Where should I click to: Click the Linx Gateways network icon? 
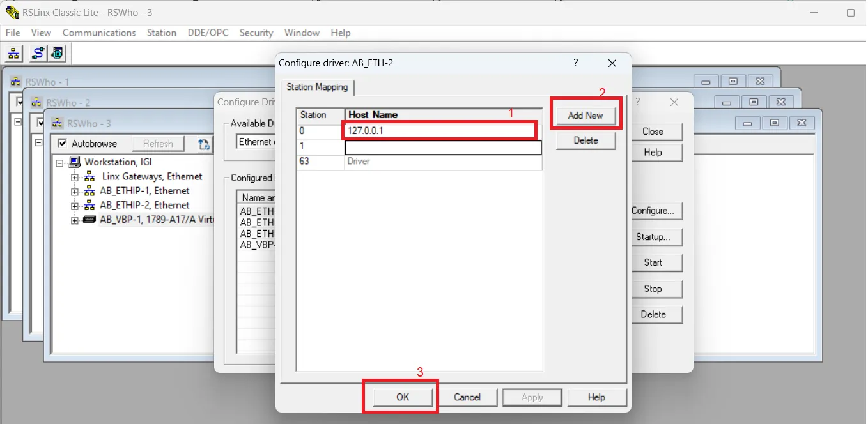pos(89,176)
